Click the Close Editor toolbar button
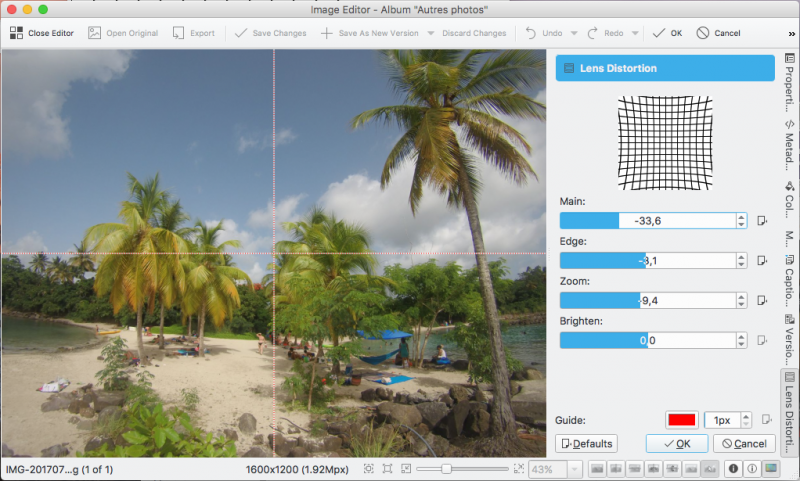 click(42, 33)
